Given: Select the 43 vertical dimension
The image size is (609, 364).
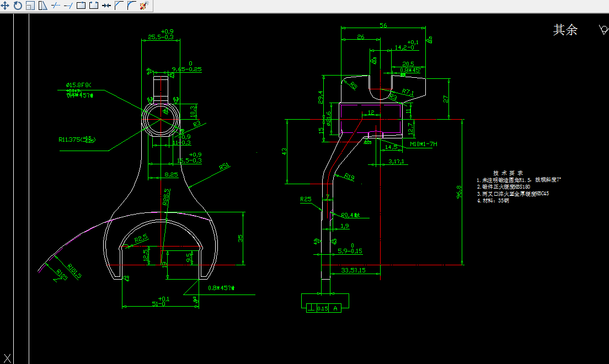Looking at the screenshot, I should pos(284,152).
